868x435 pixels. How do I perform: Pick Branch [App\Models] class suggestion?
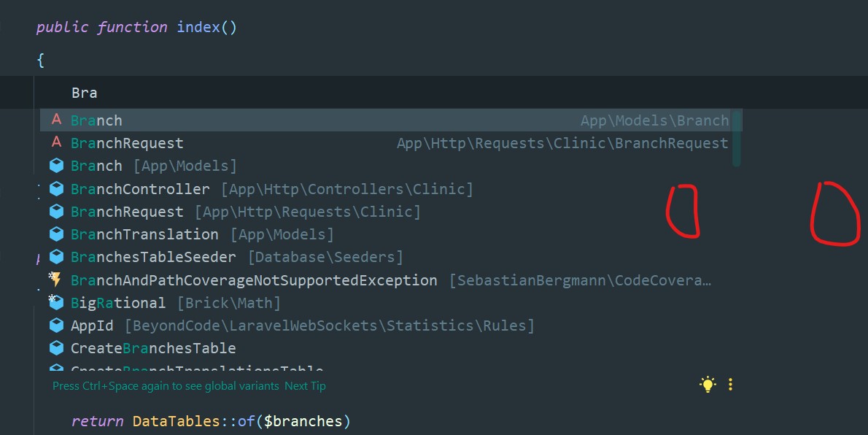(x=391, y=166)
